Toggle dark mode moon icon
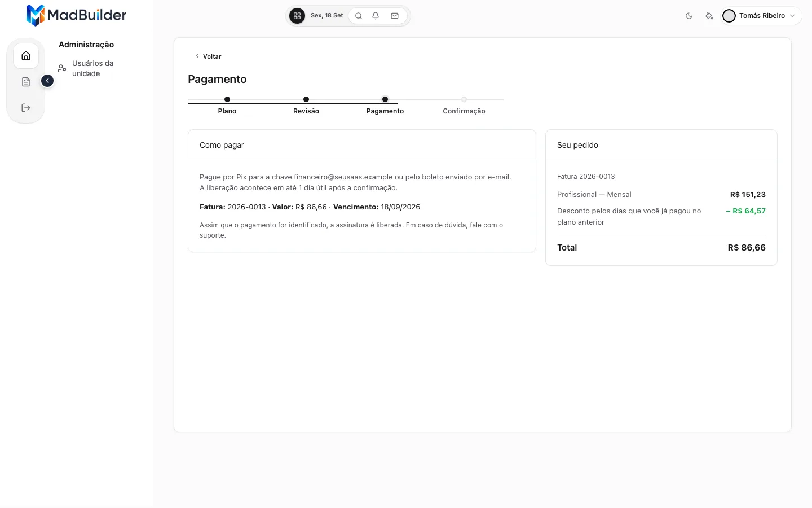This screenshot has height=508, width=812. (689, 16)
